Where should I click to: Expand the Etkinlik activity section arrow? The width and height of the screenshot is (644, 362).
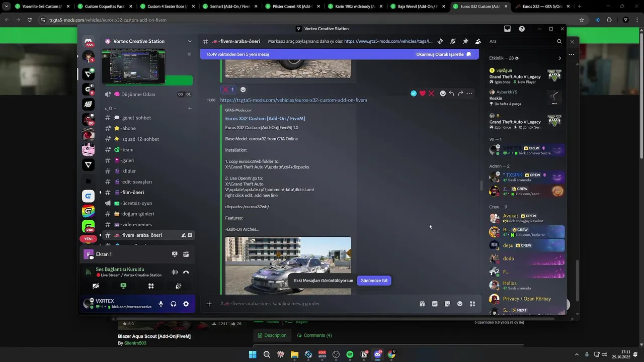[x=559, y=58]
